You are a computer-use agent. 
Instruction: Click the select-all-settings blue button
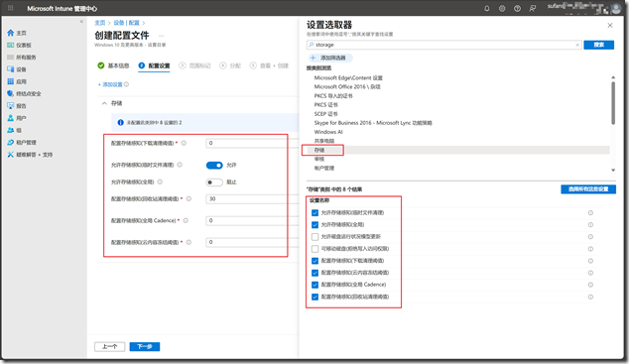coord(588,189)
